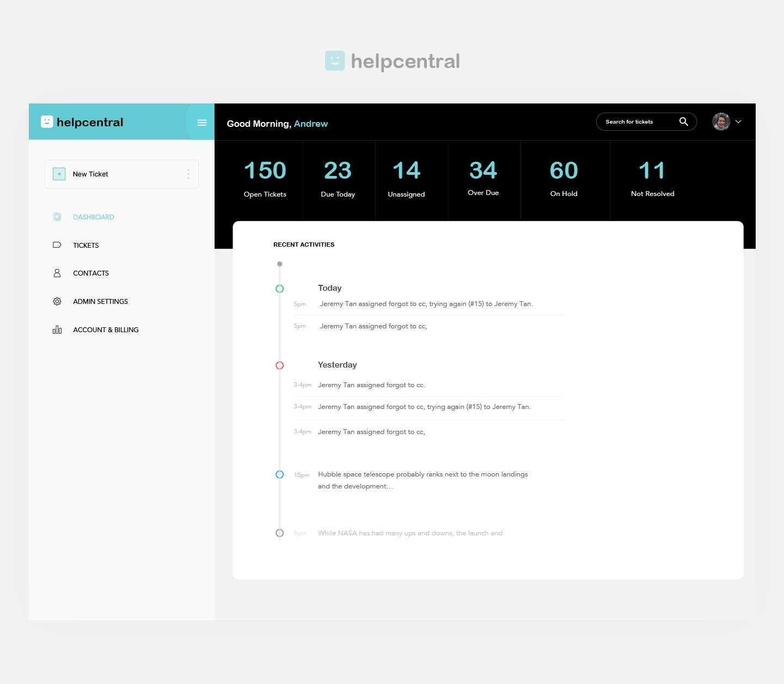Go to the Dashboard menu item

[x=94, y=217]
